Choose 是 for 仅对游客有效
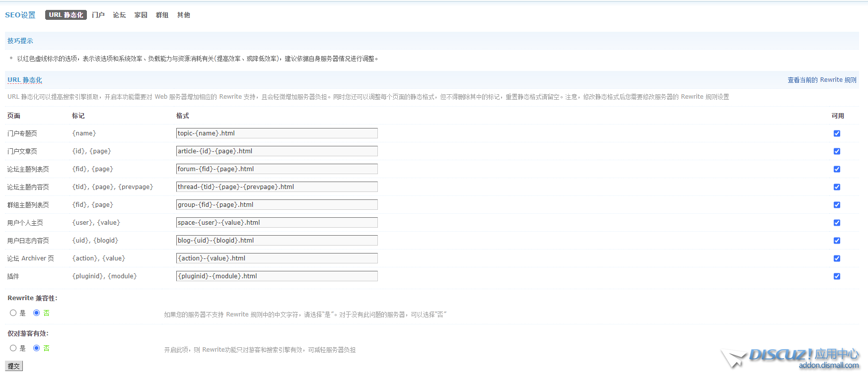The image size is (868, 378). (13, 348)
